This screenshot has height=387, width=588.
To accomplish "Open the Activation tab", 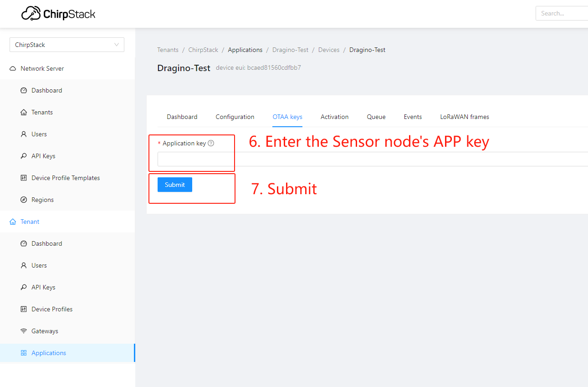I will tap(334, 117).
